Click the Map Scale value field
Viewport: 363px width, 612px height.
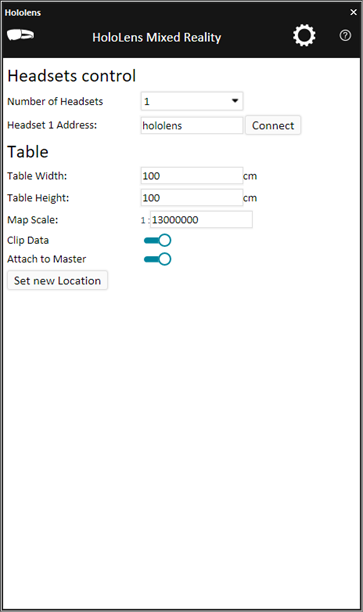201,220
